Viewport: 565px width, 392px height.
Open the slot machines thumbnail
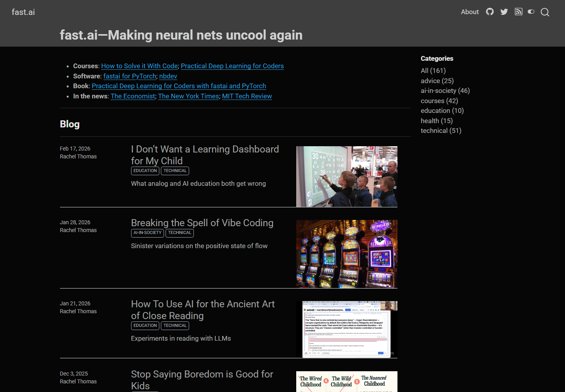point(347,254)
